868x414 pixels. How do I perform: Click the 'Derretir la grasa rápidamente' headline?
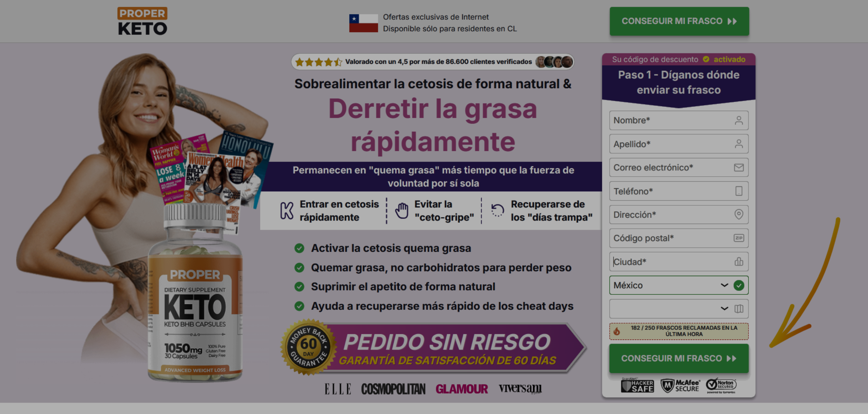coord(433,125)
